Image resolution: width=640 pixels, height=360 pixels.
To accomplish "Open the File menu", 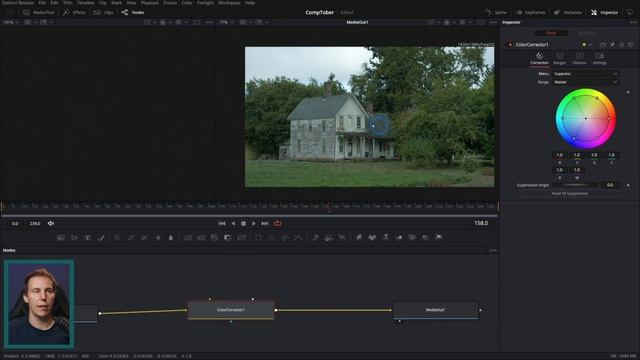I will (x=42, y=3).
